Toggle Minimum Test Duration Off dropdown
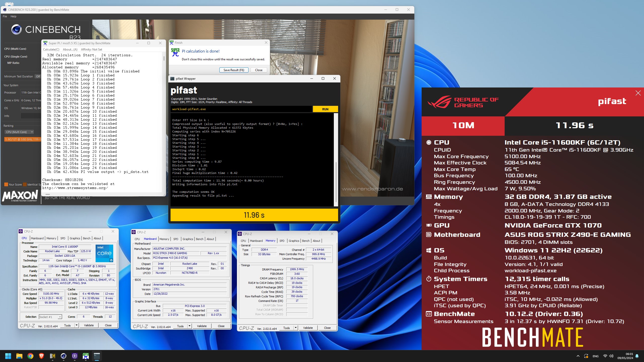The width and height of the screenshot is (644, 362). pyautogui.click(x=38, y=76)
